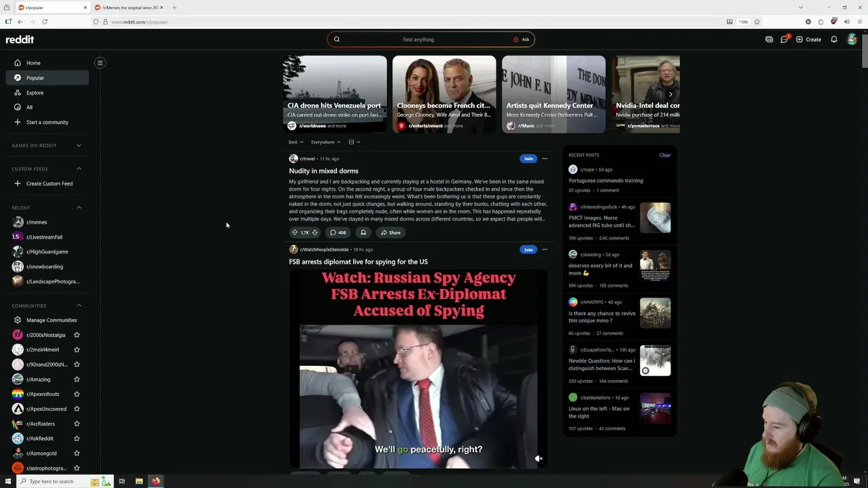868x488 pixels.
Task: Click the Find anything search field
Action: [418, 39]
